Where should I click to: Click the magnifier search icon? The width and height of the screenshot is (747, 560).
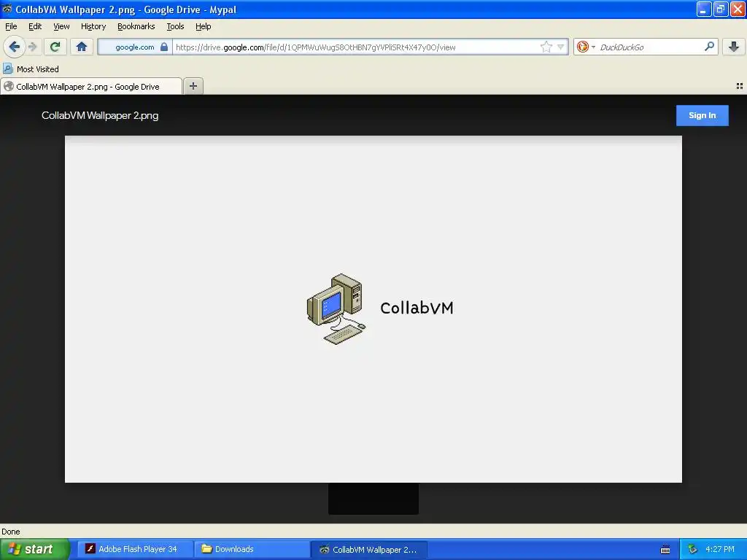pyautogui.click(x=709, y=47)
